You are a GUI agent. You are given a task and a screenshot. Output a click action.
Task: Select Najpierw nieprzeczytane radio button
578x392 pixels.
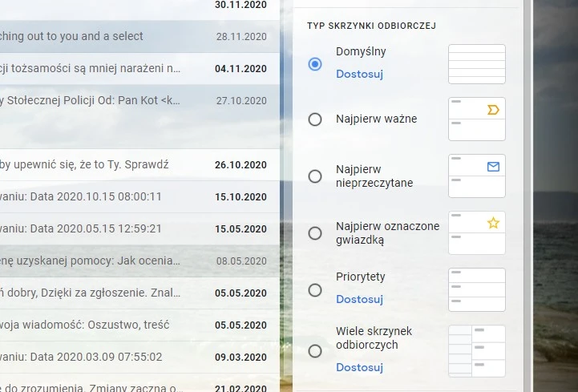[x=315, y=176]
